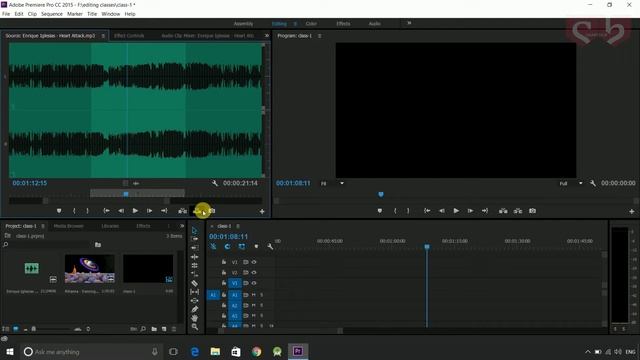Step back one frame in Source monitor
This screenshot has width=640, height=360.
(x=121, y=211)
